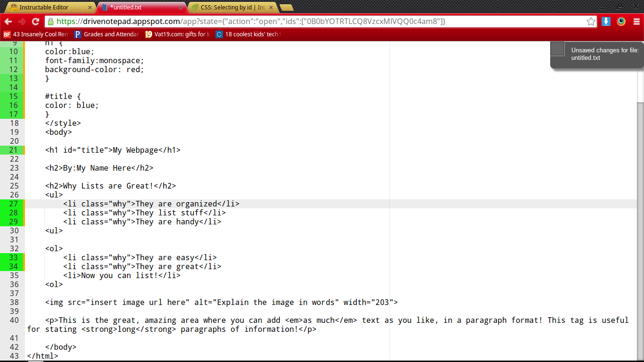The image size is (644, 362).
Task: Click the background-color: red; line
Action: (x=94, y=69)
